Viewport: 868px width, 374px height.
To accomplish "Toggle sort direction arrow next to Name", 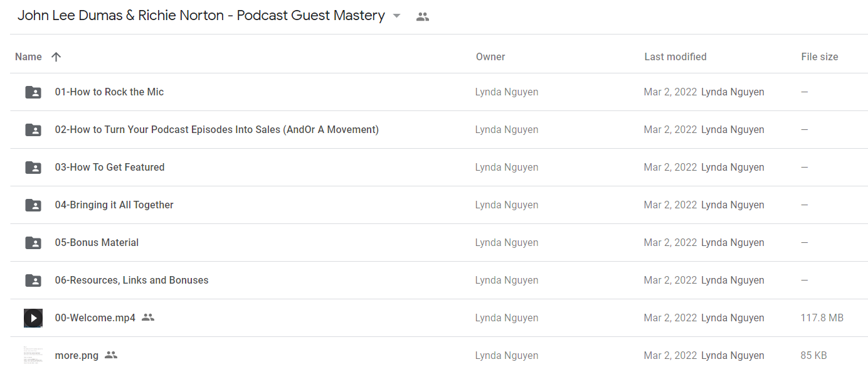I will 56,57.
